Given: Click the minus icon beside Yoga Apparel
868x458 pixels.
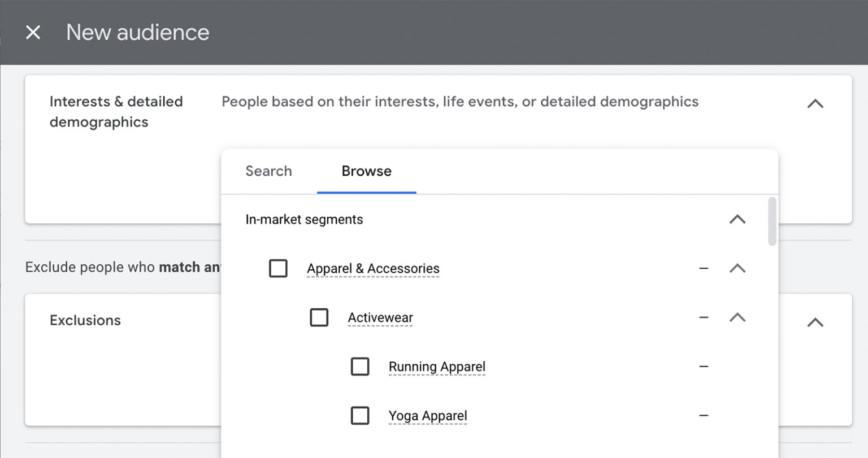Looking at the screenshot, I should click(704, 415).
